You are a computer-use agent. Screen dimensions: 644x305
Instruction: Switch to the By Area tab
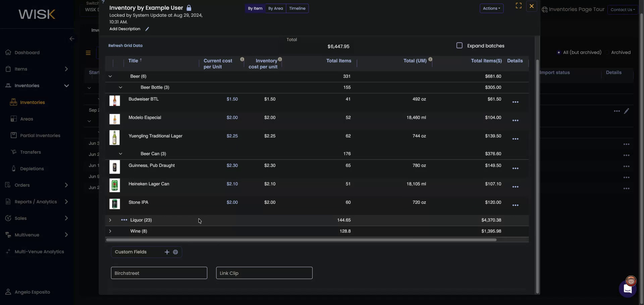pyautogui.click(x=275, y=8)
